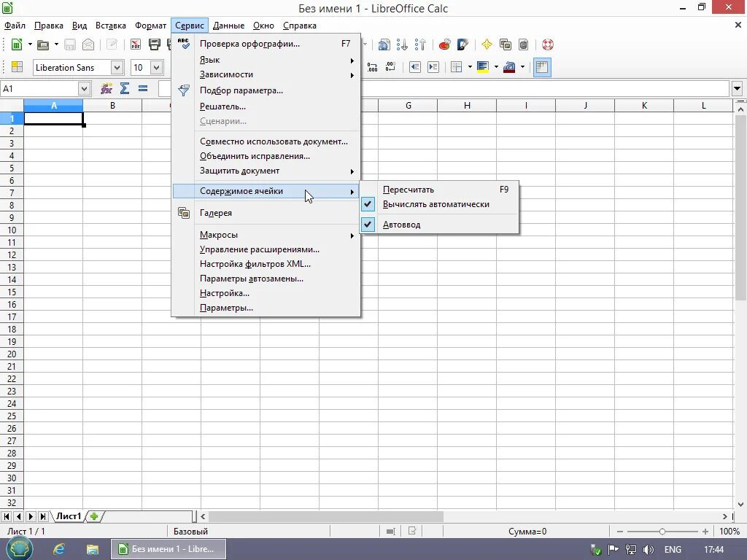Delete decimal place icon

[390, 67]
